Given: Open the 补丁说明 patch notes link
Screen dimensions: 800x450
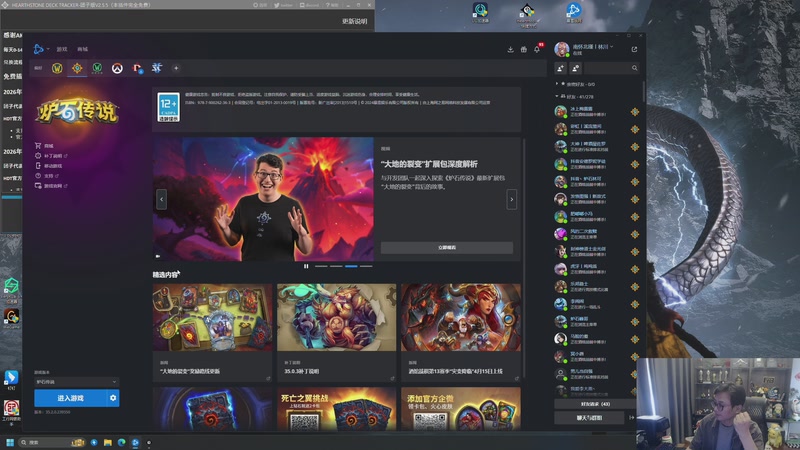Looking at the screenshot, I should click(x=51, y=156).
